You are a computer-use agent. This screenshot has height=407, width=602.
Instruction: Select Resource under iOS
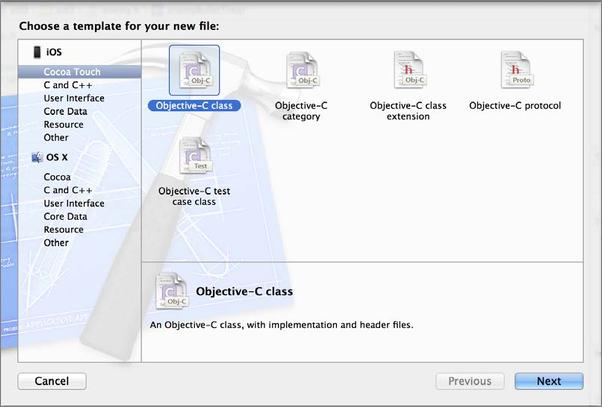click(63, 124)
